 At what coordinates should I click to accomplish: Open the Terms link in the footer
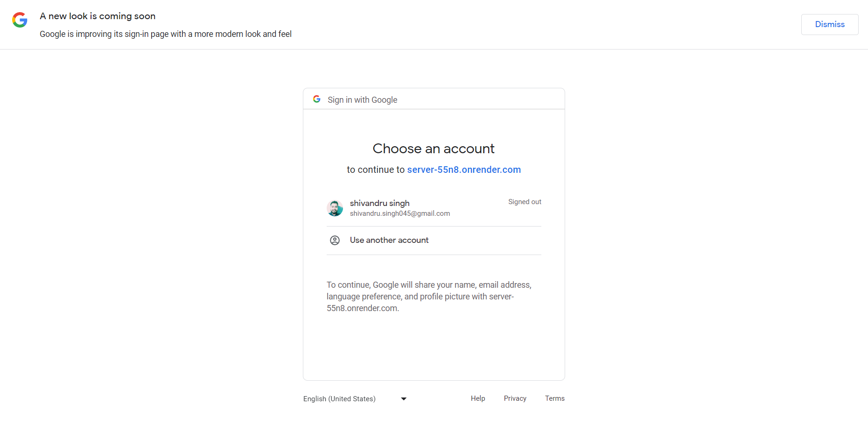point(554,398)
